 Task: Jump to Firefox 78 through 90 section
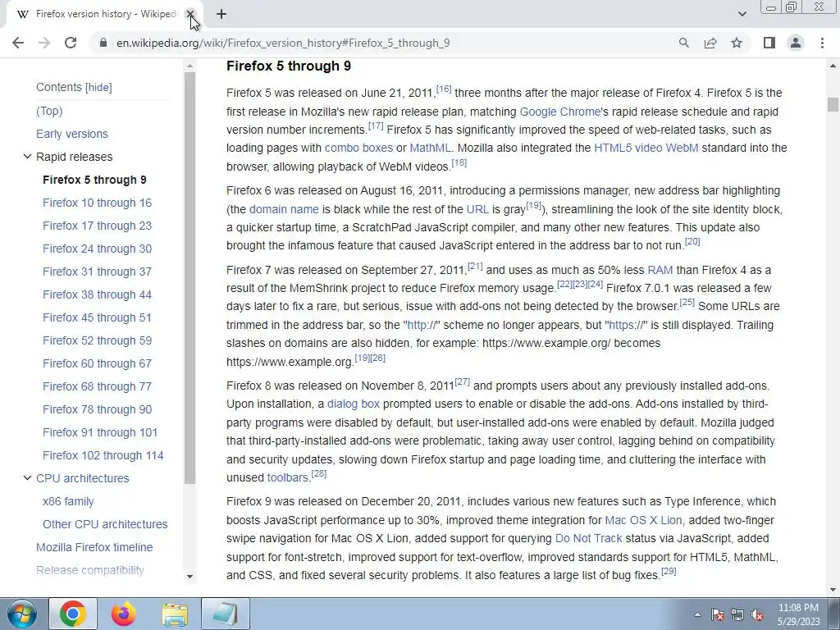(x=97, y=410)
